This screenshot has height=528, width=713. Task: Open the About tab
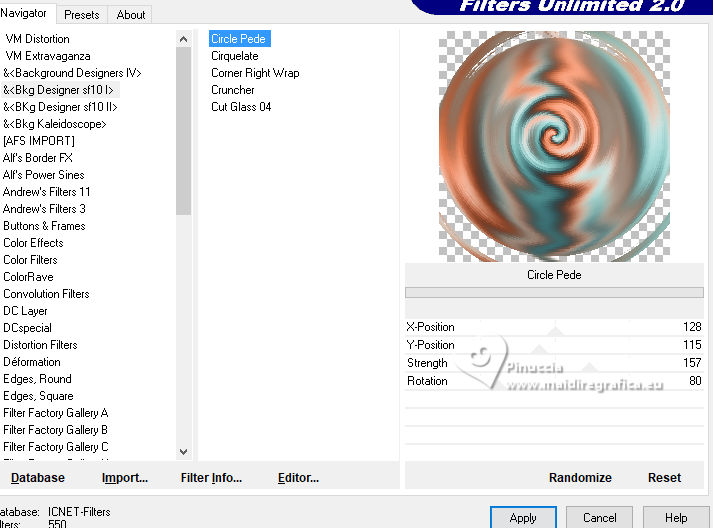pos(131,15)
